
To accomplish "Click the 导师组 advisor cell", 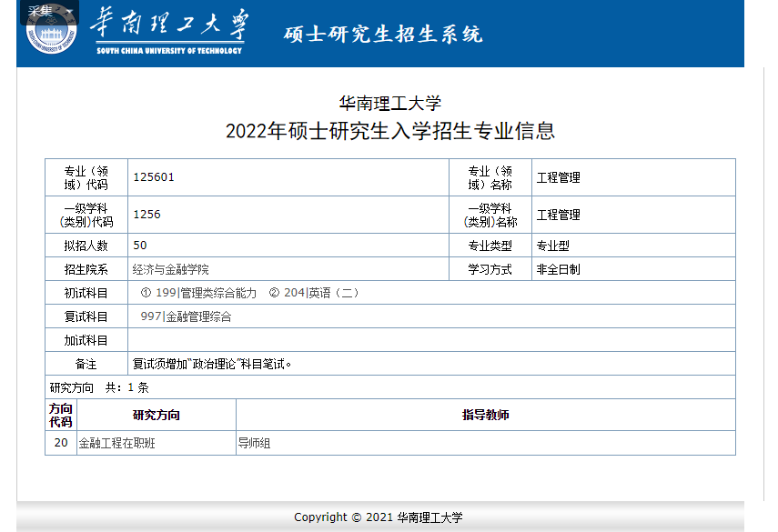I will click(254, 443).
